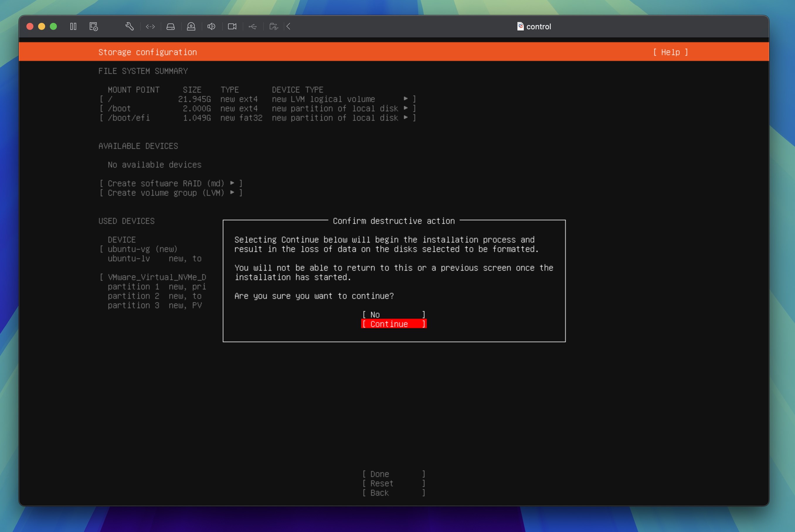Click the CD/DVD drive icon
The width and height of the screenshot is (795, 532).
coord(191,26)
